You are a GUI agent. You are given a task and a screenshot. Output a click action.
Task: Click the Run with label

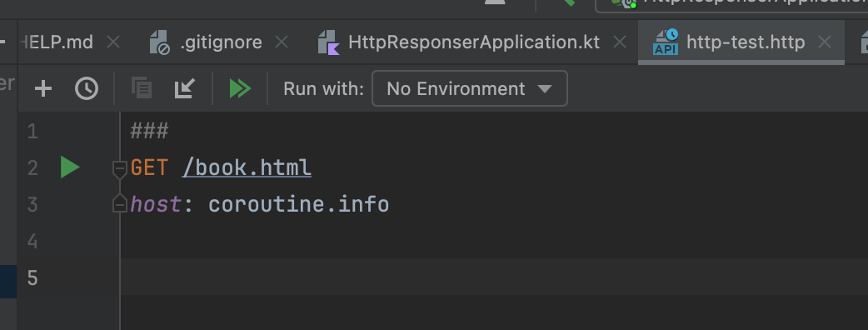(324, 88)
